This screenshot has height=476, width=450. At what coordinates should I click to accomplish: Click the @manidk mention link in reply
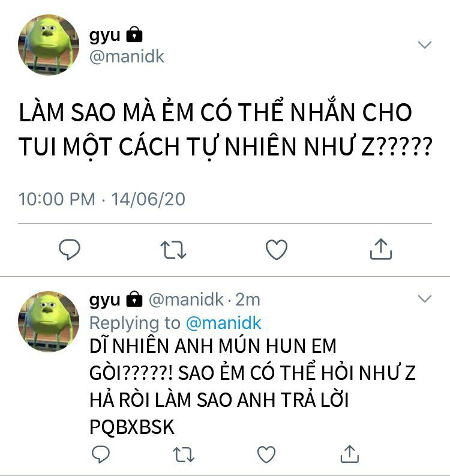point(223,323)
